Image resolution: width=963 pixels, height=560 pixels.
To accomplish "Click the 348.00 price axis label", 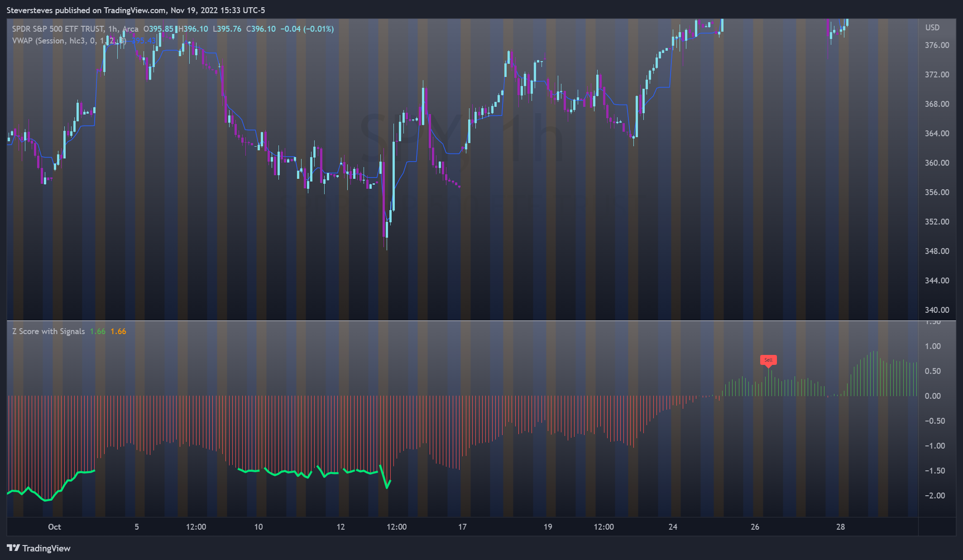I will [x=937, y=251].
